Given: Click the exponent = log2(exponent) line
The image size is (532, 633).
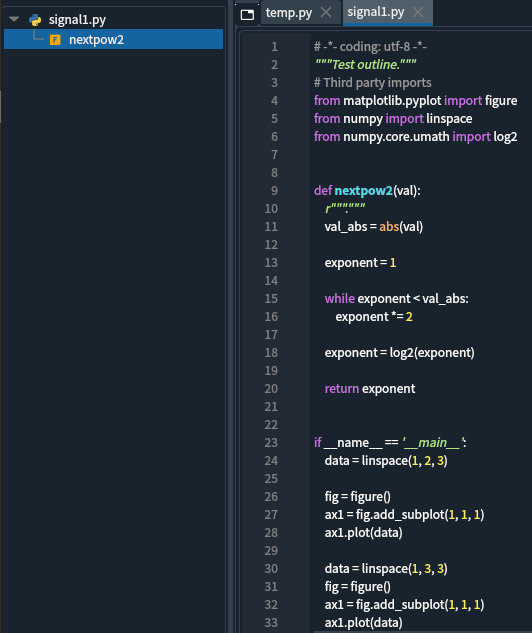Looking at the screenshot, I should (x=399, y=352).
